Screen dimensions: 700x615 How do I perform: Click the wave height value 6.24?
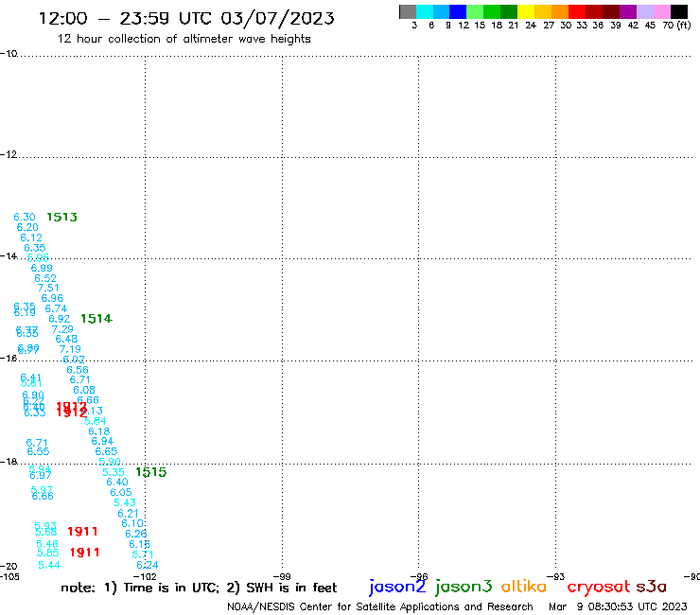(148, 565)
